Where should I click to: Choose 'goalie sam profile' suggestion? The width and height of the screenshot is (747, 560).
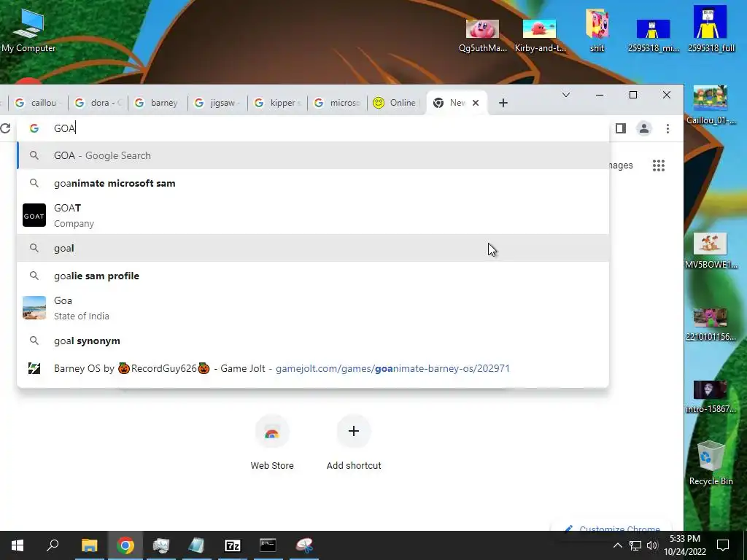(x=313, y=276)
